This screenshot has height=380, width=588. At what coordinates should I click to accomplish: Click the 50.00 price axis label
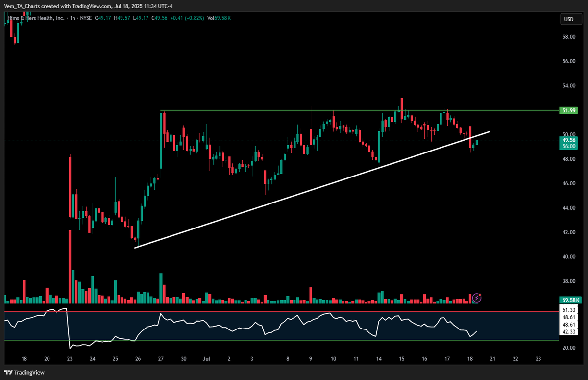pyautogui.click(x=569, y=134)
